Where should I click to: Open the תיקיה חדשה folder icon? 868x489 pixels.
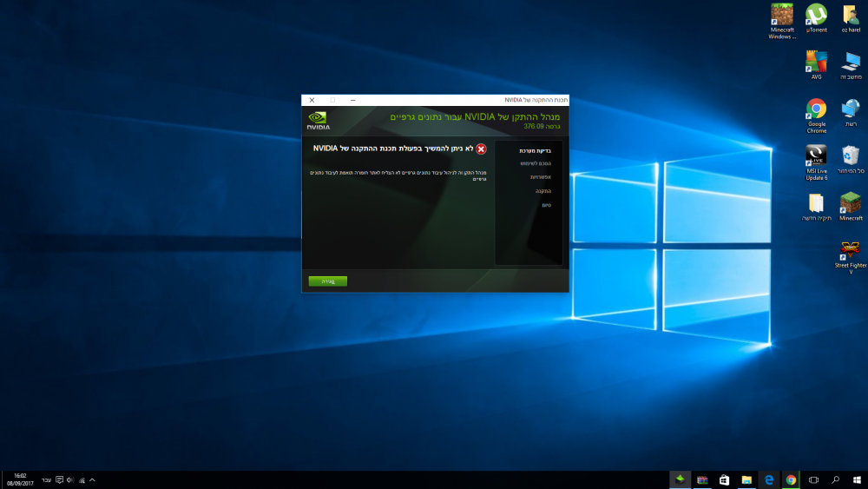pyautogui.click(x=817, y=207)
